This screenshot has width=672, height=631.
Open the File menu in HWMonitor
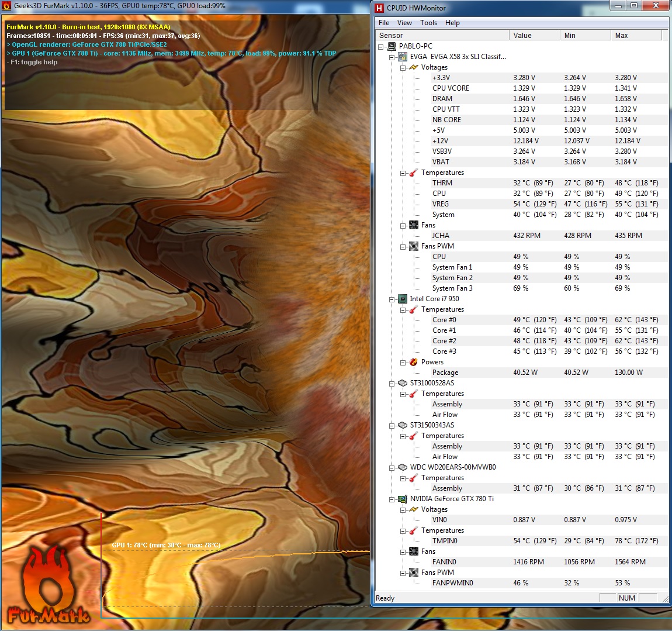tap(384, 23)
